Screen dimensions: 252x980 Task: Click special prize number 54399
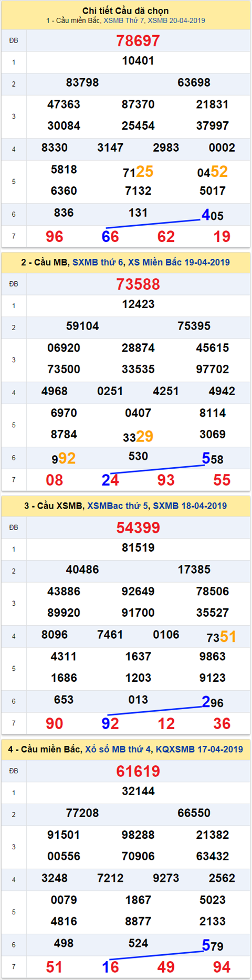point(138,528)
